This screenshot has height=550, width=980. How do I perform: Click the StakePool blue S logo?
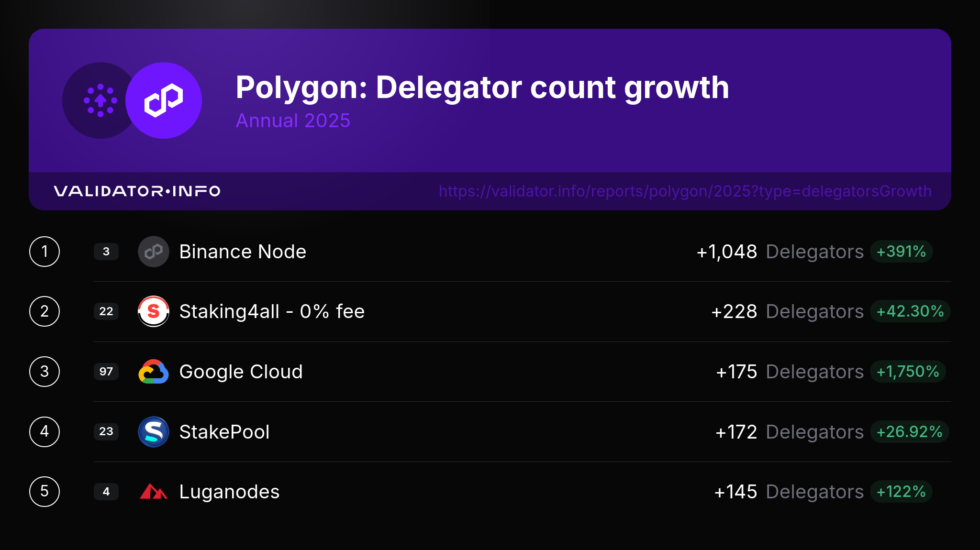coord(154,432)
